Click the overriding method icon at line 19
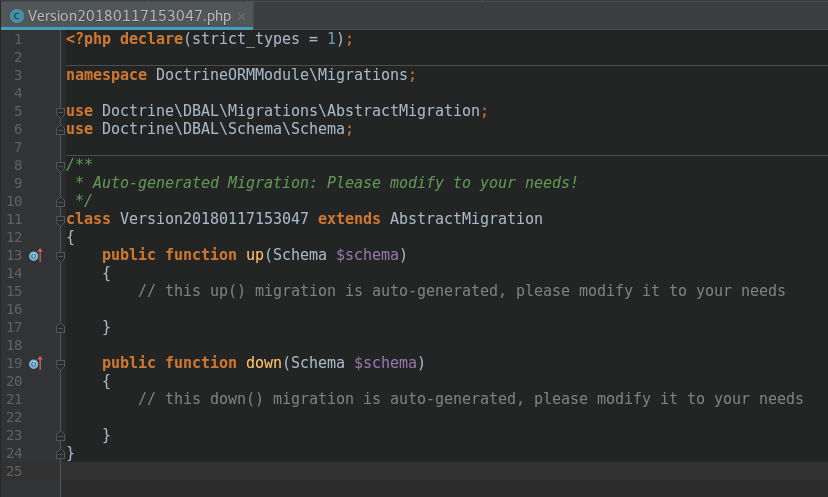The width and height of the screenshot is (828, 497). click(35, 363)
